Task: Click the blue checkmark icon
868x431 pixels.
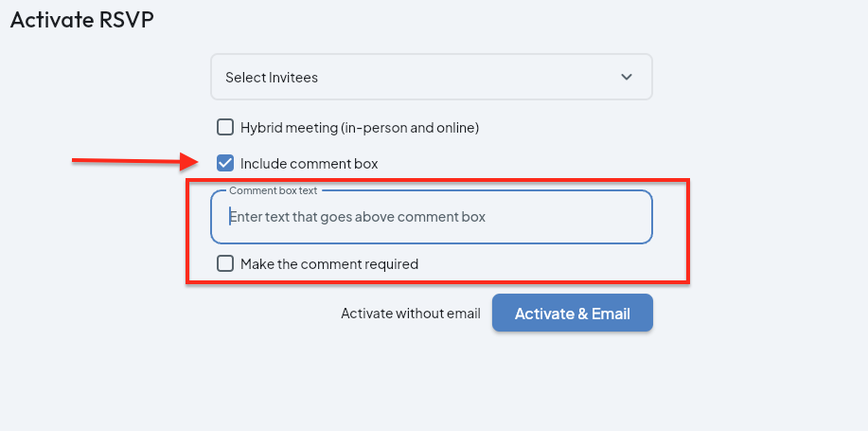Action: tap(225, 163)
